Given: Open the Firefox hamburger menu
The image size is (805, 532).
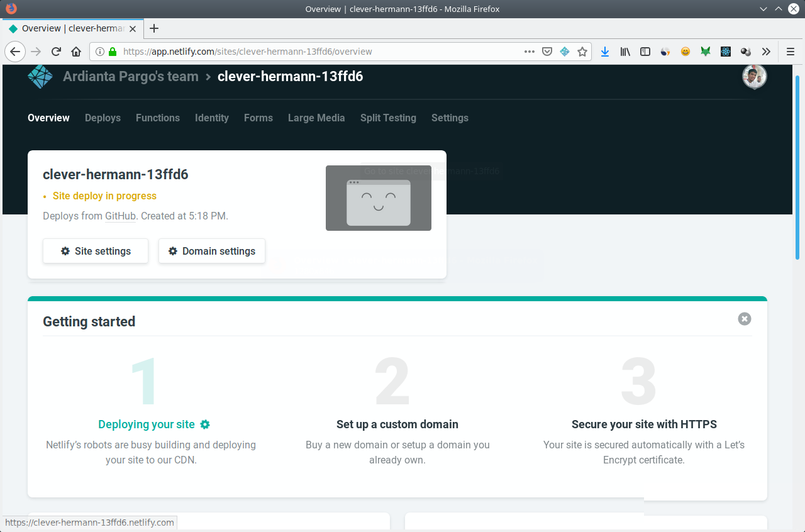Looking at the screenshot, I should 790,52.
